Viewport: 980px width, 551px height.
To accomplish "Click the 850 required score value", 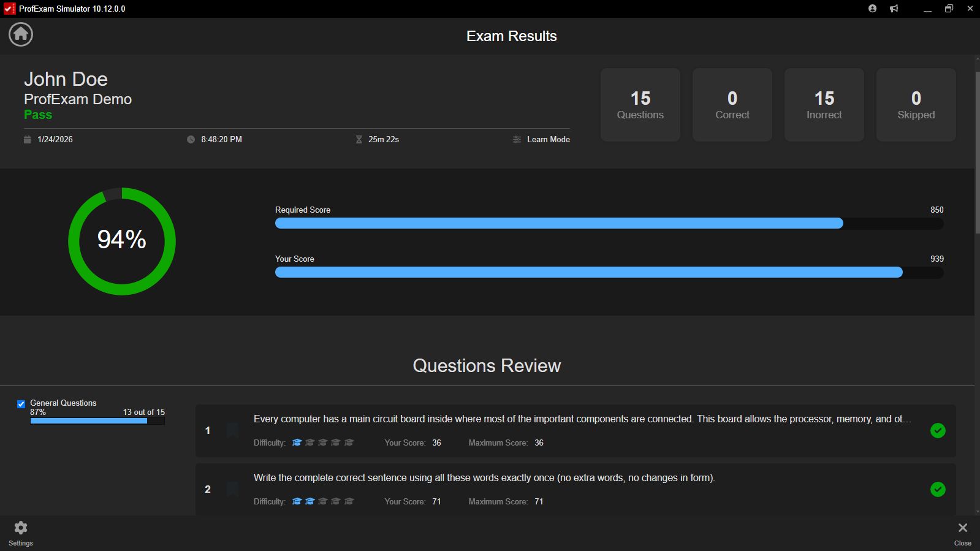I will point(937,210).
